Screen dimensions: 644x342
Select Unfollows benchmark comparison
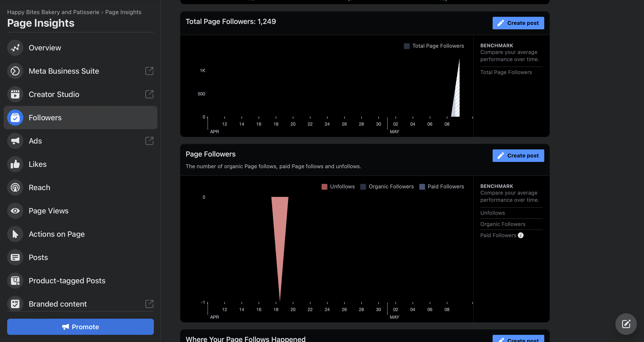[x=492, y=213]
